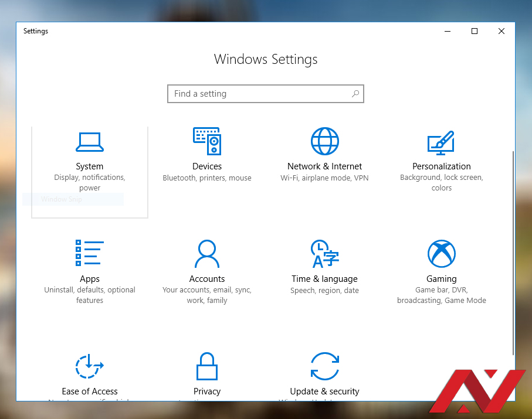Open the Time & language clock icon

click(324, 253)
